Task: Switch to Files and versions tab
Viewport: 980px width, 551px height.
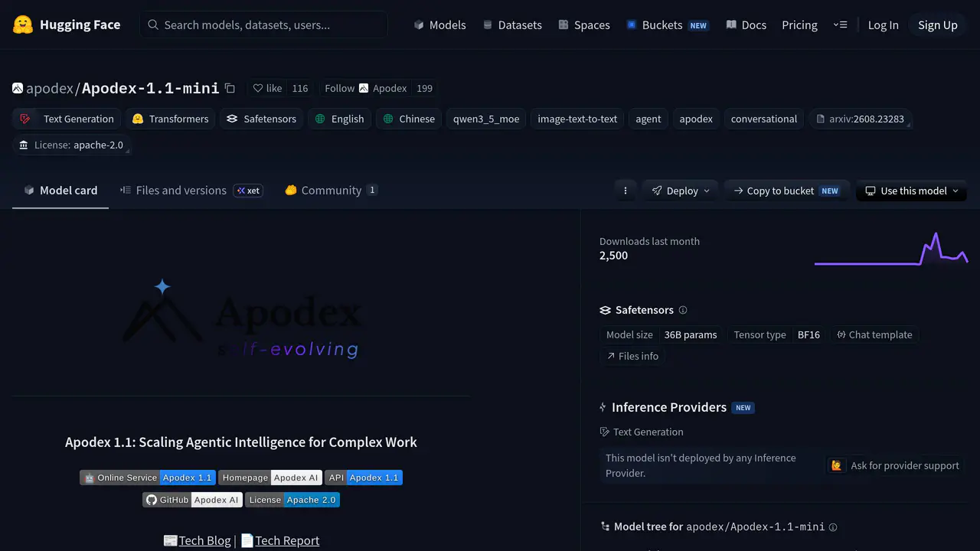Action: [x=191, y=191]
